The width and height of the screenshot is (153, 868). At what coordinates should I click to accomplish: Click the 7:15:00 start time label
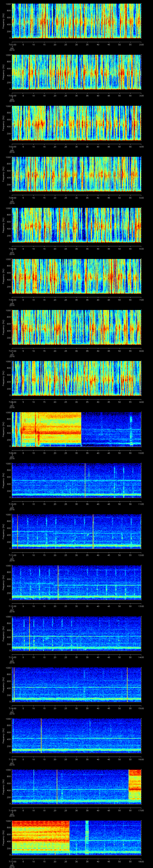click(x=12, y=759)
